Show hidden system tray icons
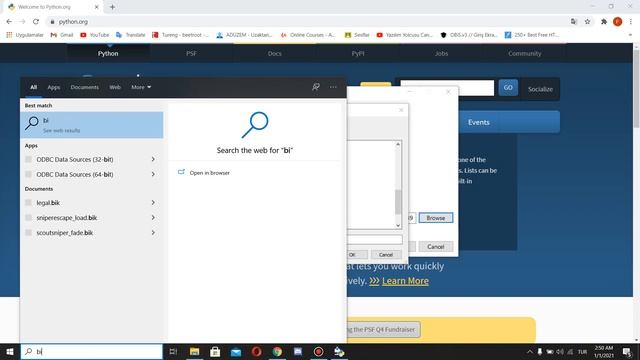 point(529,351)
